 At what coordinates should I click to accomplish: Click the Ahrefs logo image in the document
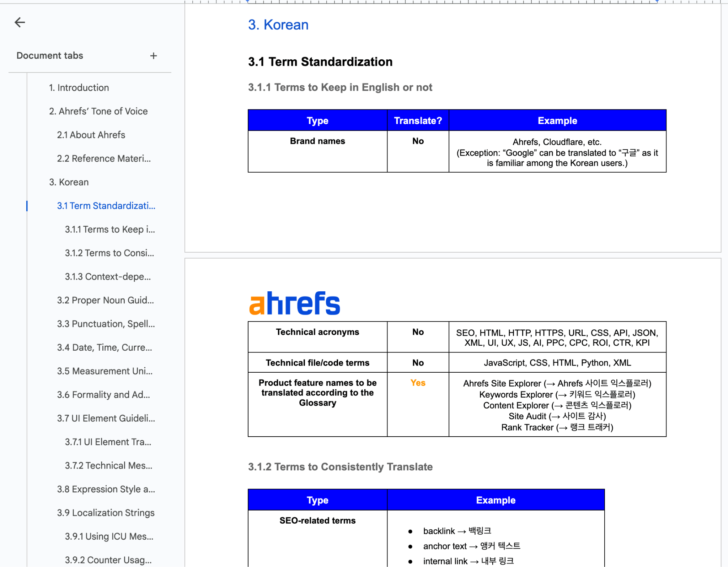(294, 302)
